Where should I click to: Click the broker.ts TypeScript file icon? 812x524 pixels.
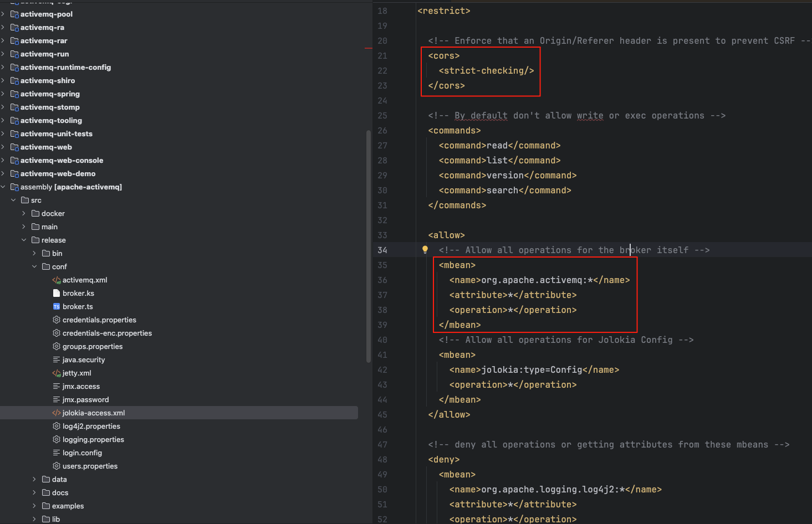(x=56, y=307)
